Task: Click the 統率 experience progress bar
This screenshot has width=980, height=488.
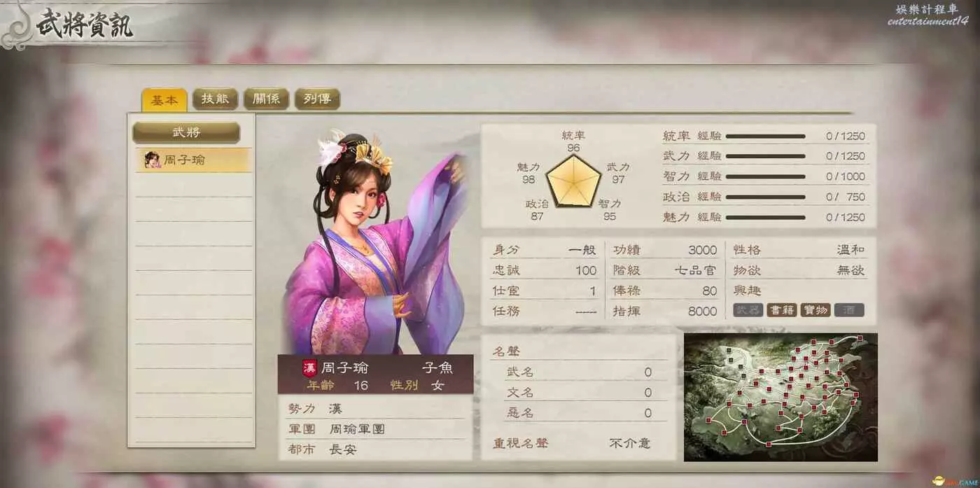Action: [x=765, y=137]
